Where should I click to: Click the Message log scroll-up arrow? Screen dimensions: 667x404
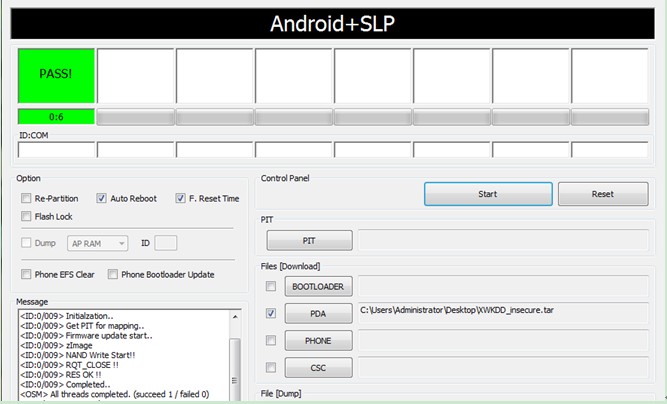(235, 317)
